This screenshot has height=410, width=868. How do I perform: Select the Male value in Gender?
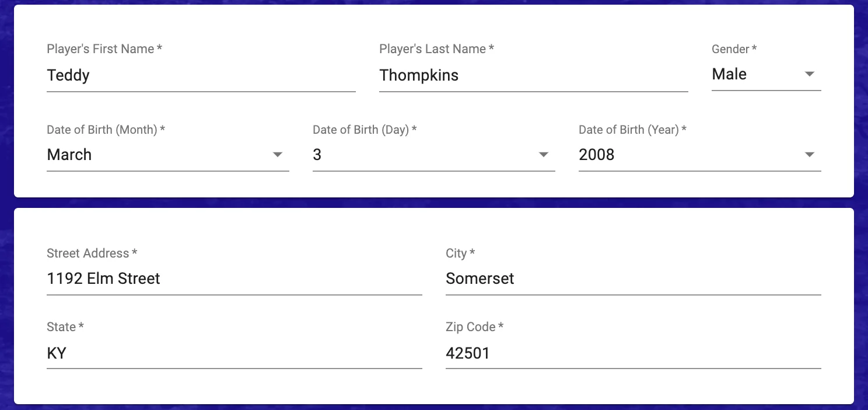(x=729, y=74)
